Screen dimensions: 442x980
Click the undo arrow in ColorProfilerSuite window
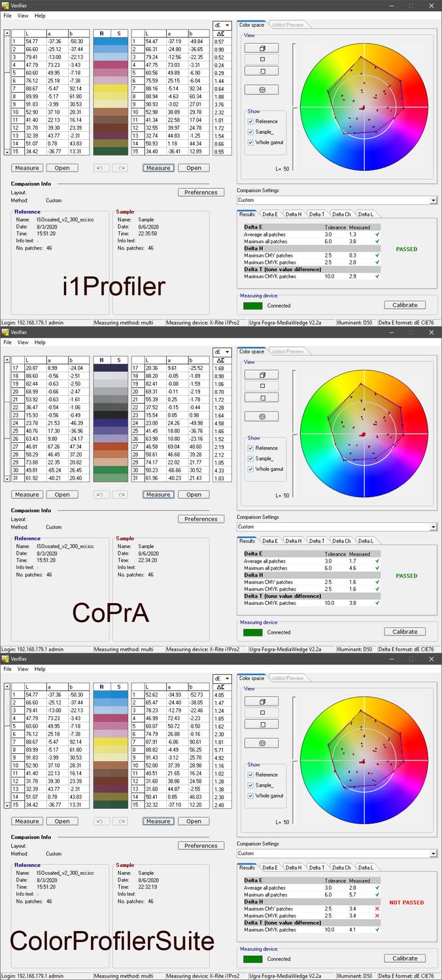[101, 821]
